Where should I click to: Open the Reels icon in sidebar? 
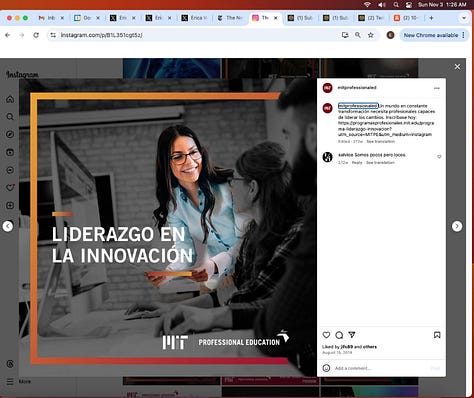click(x=10, y=152)
